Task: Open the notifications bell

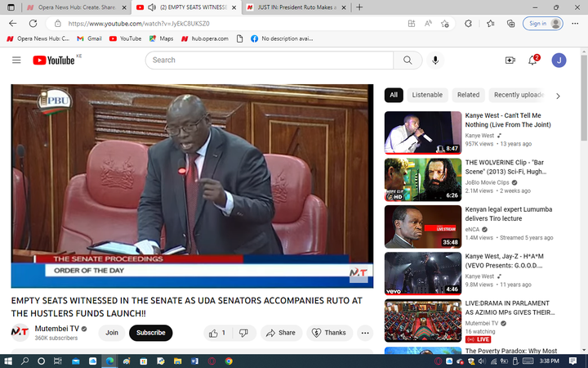Action: point(532,60)
